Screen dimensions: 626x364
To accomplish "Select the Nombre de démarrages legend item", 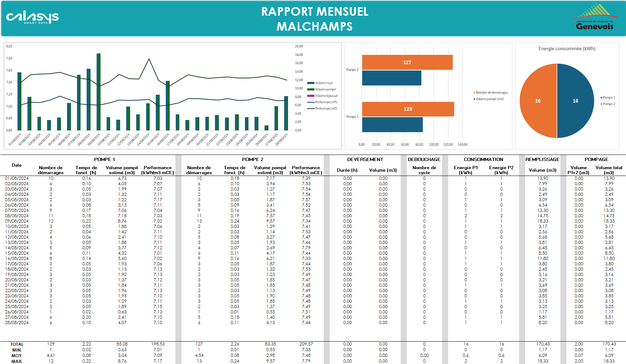I will 491,93.
